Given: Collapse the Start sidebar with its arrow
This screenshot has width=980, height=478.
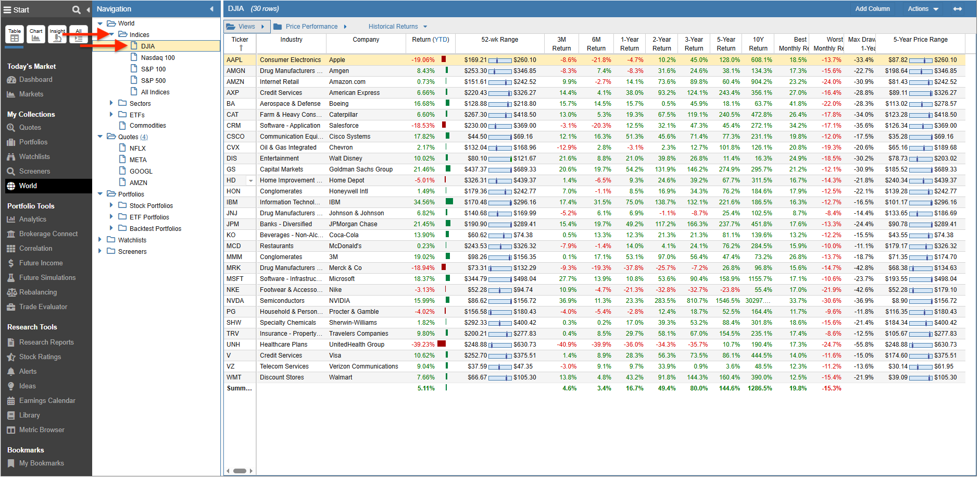Looking at the screenshot, I should (x=88, y=9).
